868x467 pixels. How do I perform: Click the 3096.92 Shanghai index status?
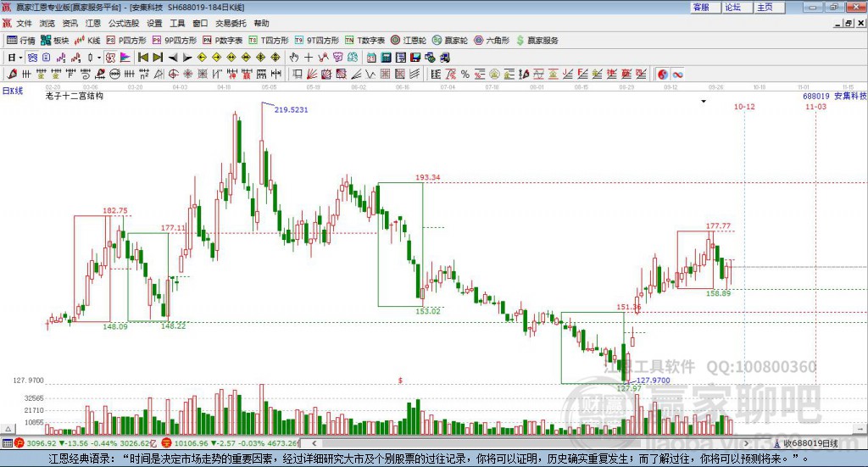click(x=42, y=443)
